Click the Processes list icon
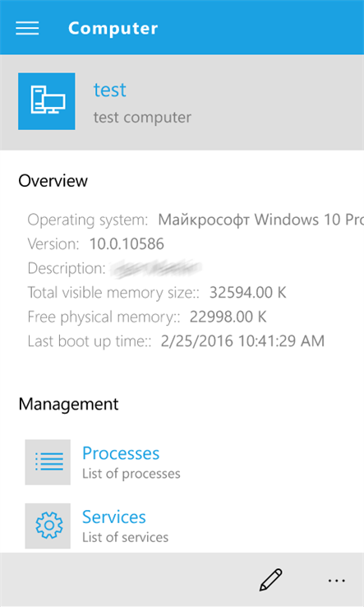The width and height of the screenshot is (364, 607). pyautogui.click(x=48, y=462)
